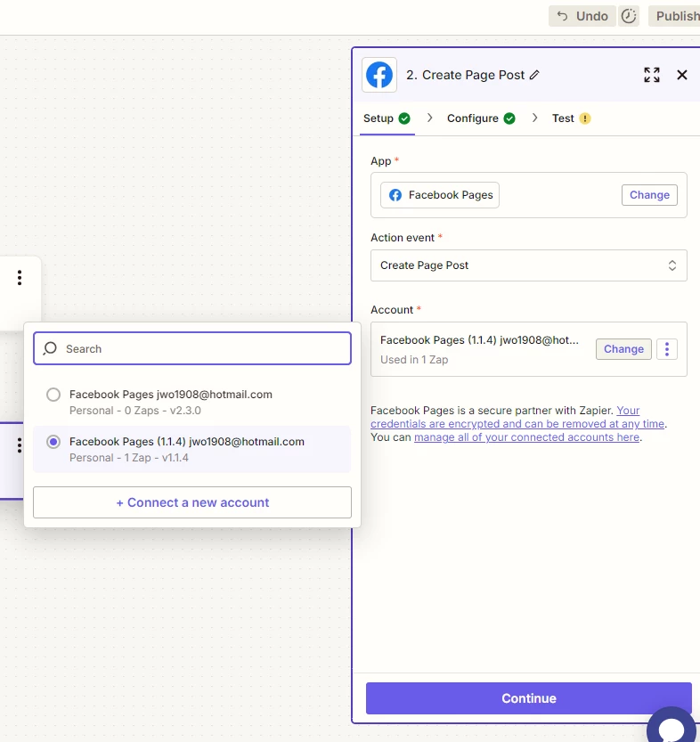Open selected step card three-dot menu
Screen dimensions: 700x742
point(20,445)
